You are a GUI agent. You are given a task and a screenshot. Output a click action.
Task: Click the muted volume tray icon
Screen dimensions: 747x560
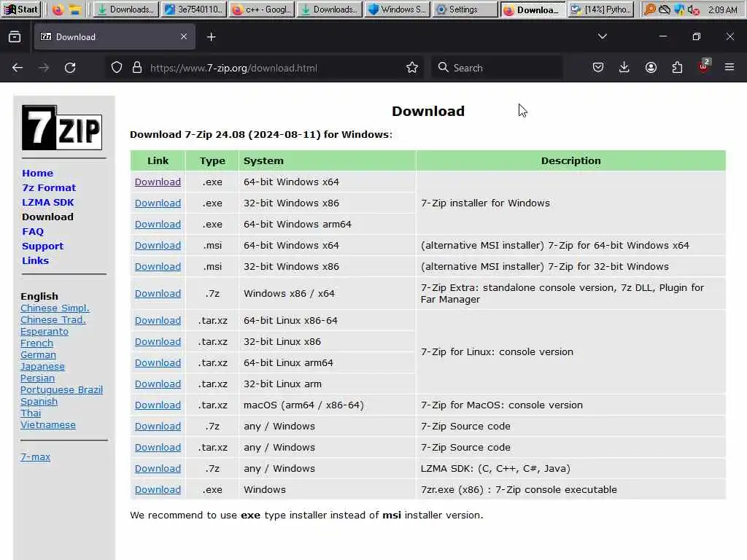693,10
